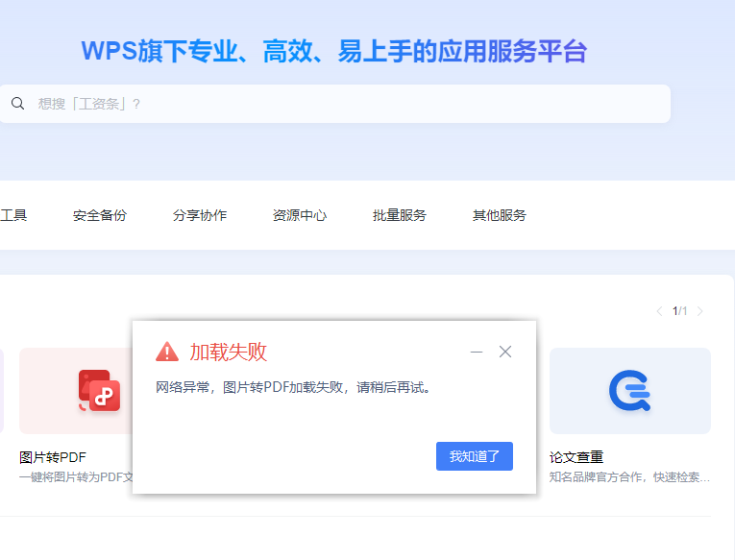The width and height of the screenshot is (735, 560).
Task: Click the search magnifier icon
Action: point(18,104)
